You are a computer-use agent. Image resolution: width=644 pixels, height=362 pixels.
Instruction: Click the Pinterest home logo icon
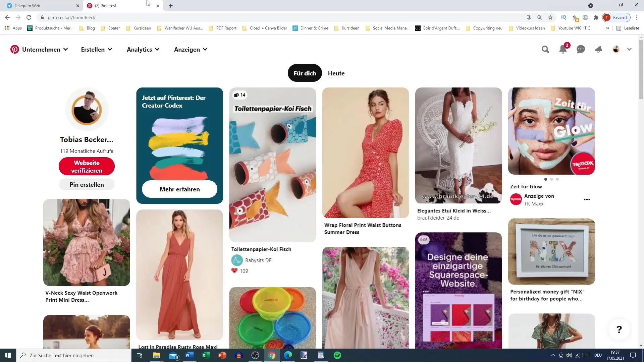tap(14, 49)
